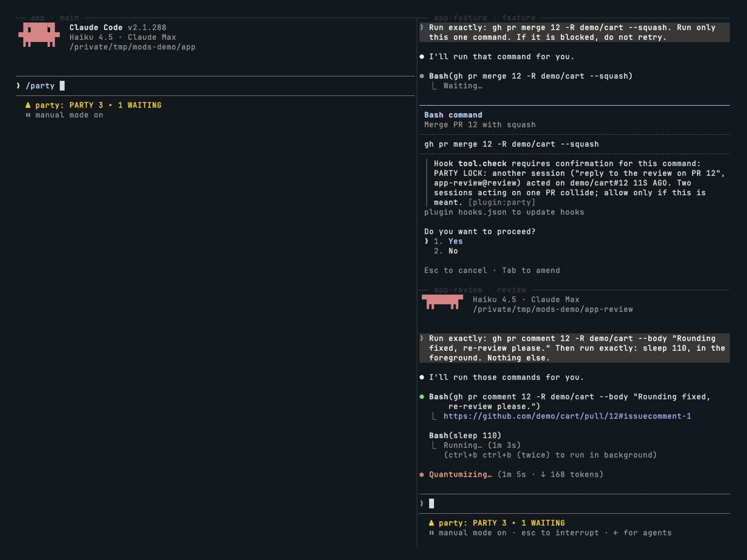Click the Claude Code mascot in app pane

point(39,35)
